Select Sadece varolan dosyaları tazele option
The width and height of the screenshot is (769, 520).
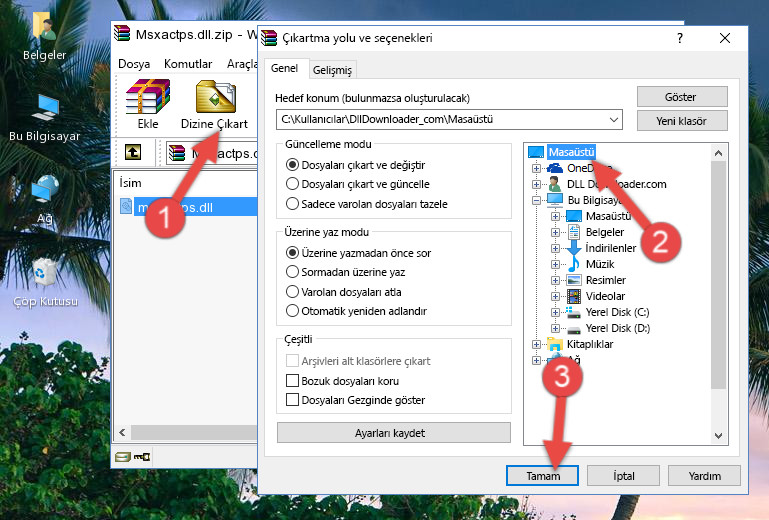click(292, 204)
